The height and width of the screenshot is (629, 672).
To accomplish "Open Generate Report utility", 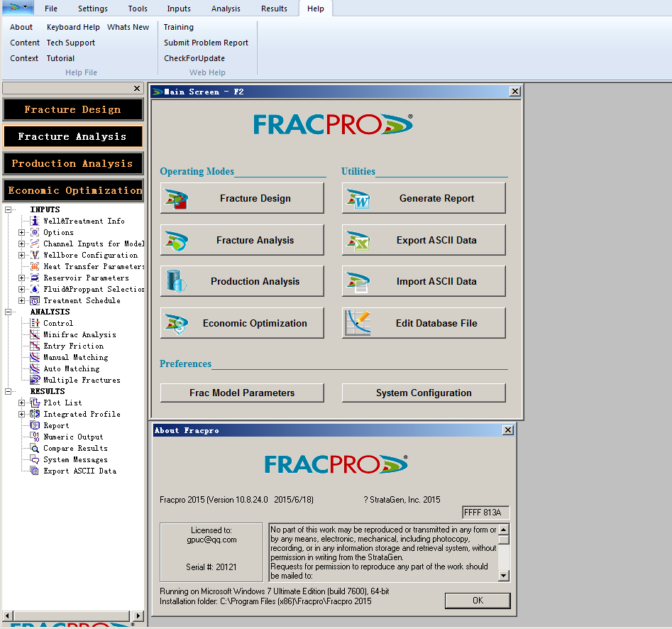I will pyautogui.click(x=424, y=198).
